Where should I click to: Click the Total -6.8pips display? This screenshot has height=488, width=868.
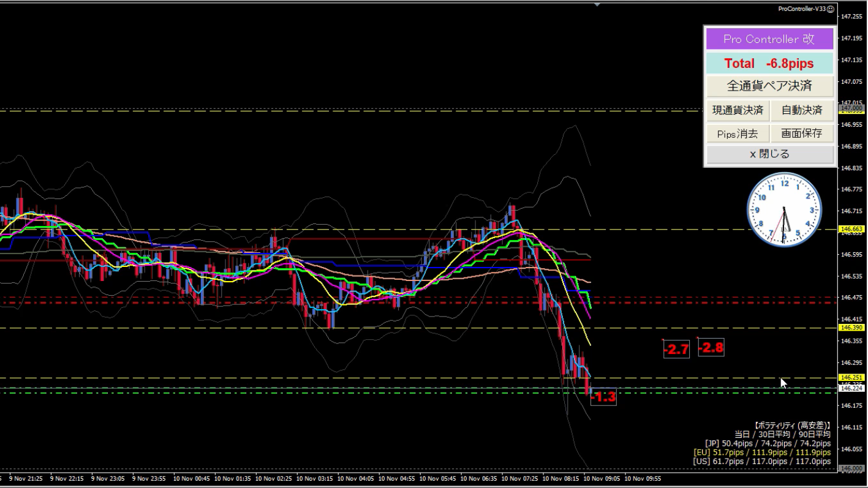769,63
